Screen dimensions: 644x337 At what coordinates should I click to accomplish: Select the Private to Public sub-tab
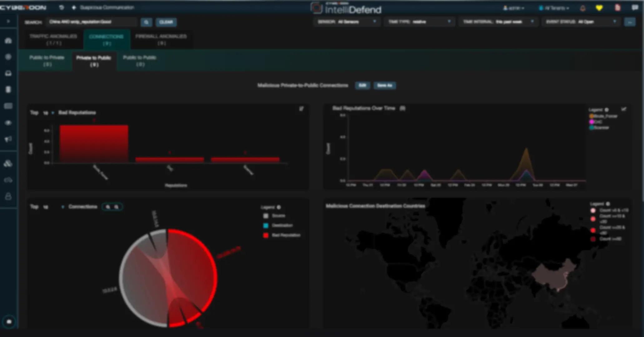[x=94, y=61]
